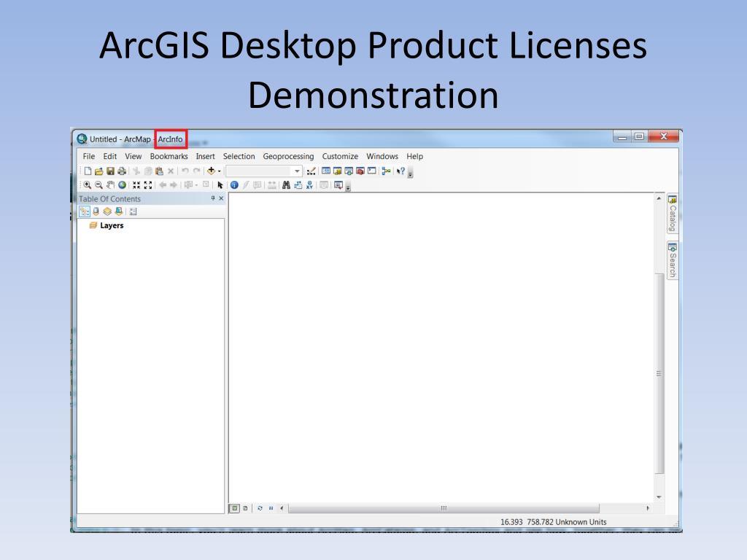The height and width of the screenshot is (560, 747).
Task: Toggle List By Drawing Order view
Action: coord(85,211)
